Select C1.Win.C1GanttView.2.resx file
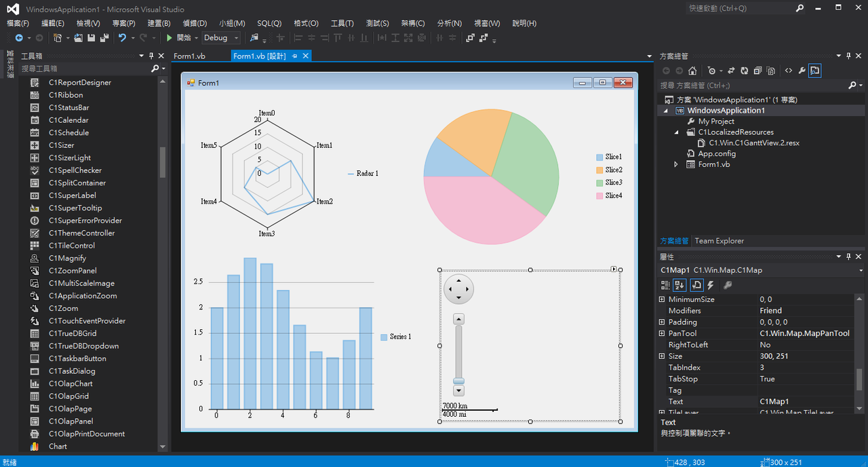868x467 pixels. 754,143
